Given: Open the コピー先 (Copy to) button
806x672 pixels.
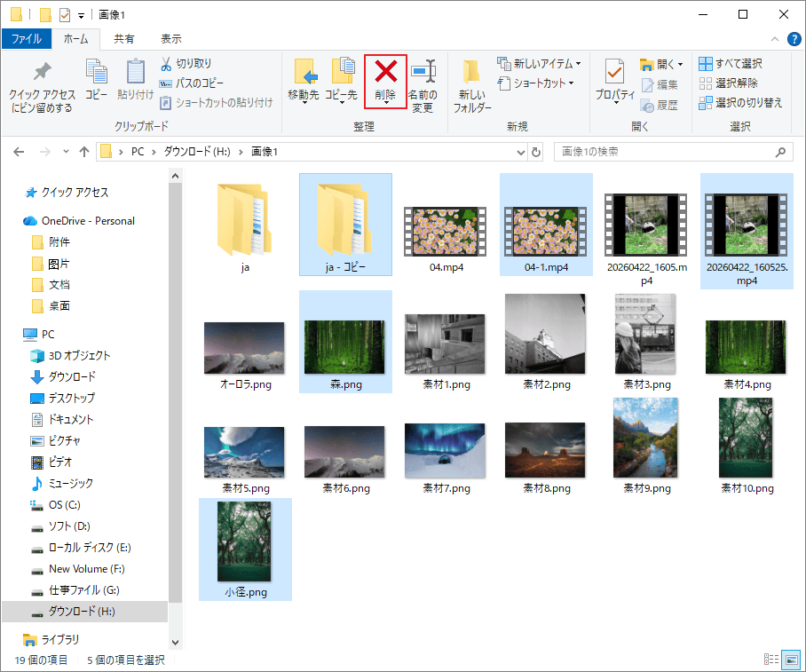Looking at the screenshot, I should (x=342, y=82).
